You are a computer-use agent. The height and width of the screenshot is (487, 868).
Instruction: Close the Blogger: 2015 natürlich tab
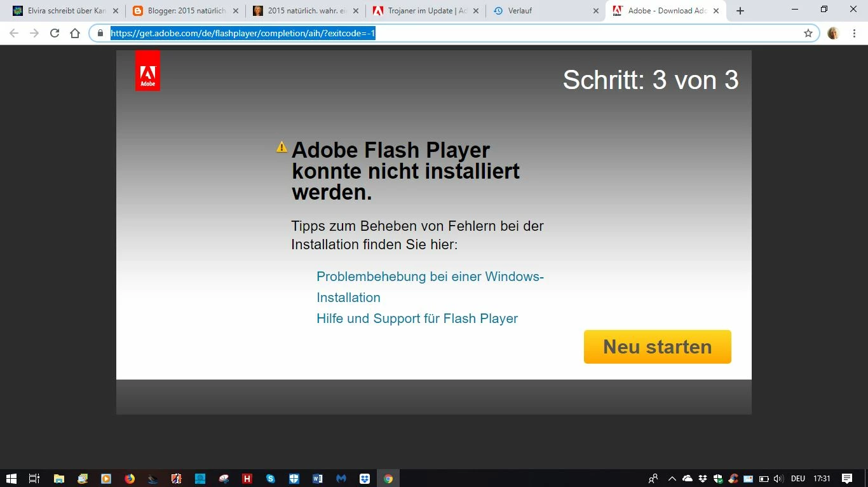coord(236,11)
